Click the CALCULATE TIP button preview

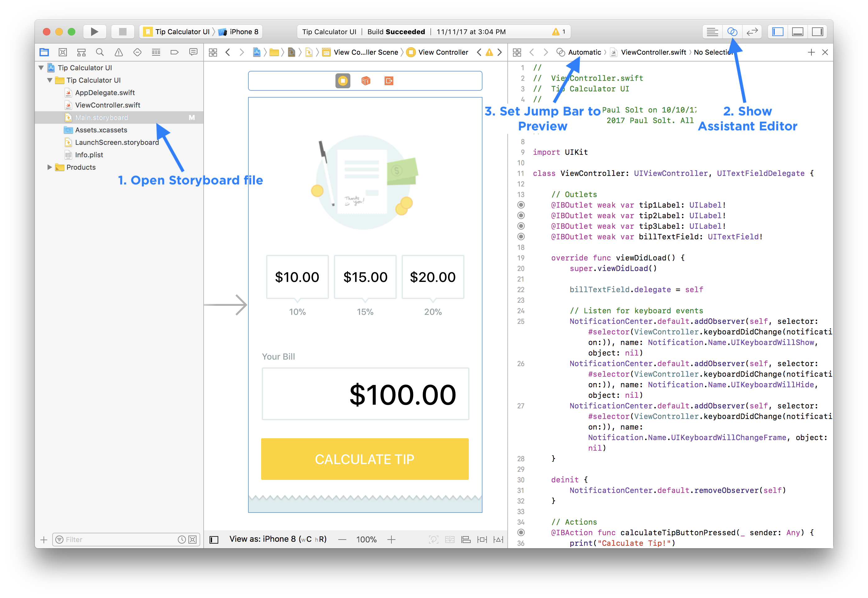point(365,460)
